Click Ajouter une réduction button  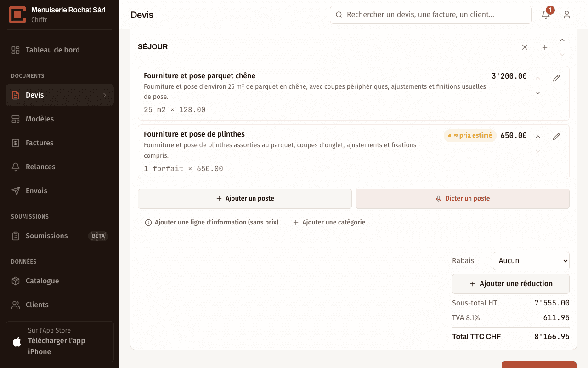pyautogui.click(x=511, y=284)
